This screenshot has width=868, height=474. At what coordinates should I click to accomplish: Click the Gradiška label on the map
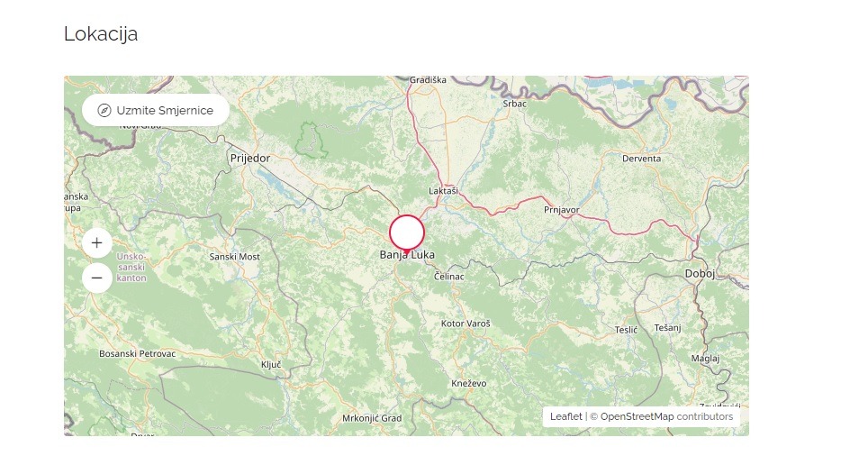[428, 80]
